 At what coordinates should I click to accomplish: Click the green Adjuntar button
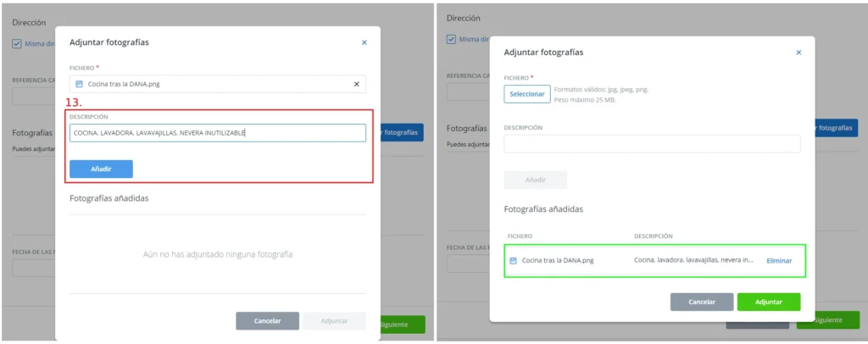768,302
